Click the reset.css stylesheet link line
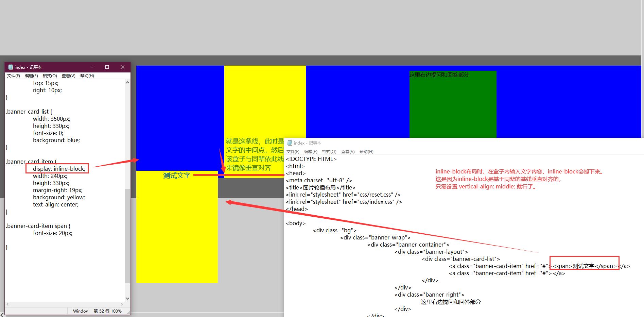 [x=343, y=195]
